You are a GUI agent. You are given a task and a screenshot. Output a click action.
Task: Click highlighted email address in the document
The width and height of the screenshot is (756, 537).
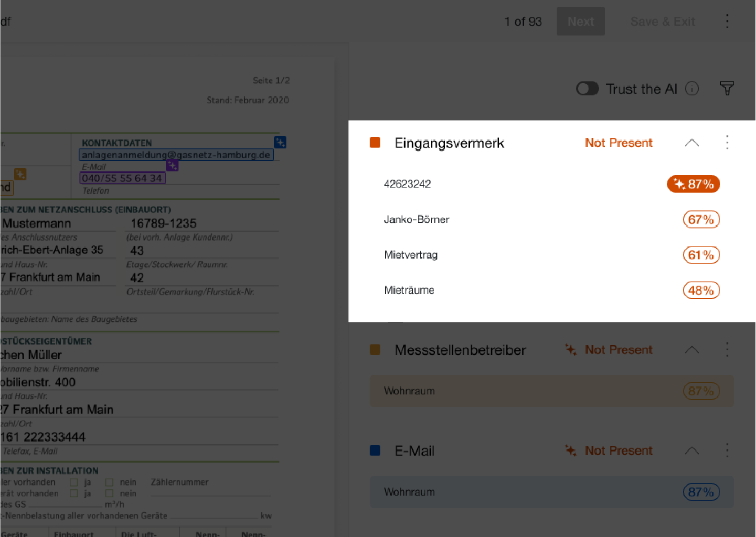[x=176, y=155]
